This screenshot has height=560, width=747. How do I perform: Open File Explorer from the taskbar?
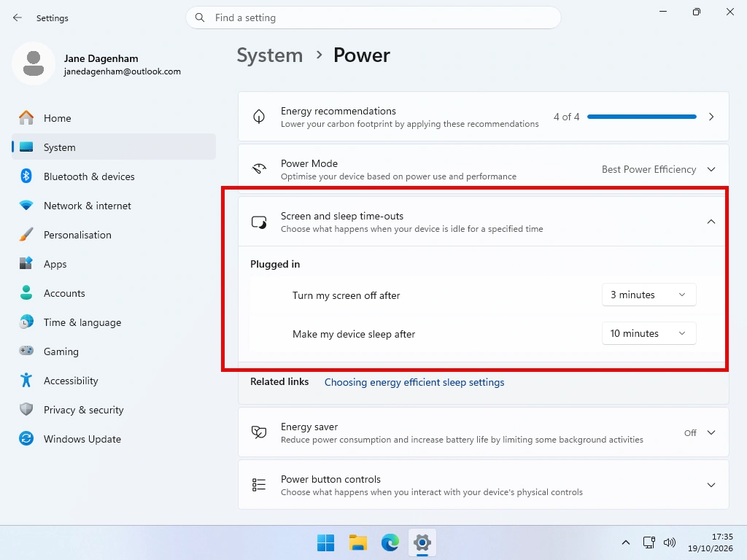coord(357,542)
